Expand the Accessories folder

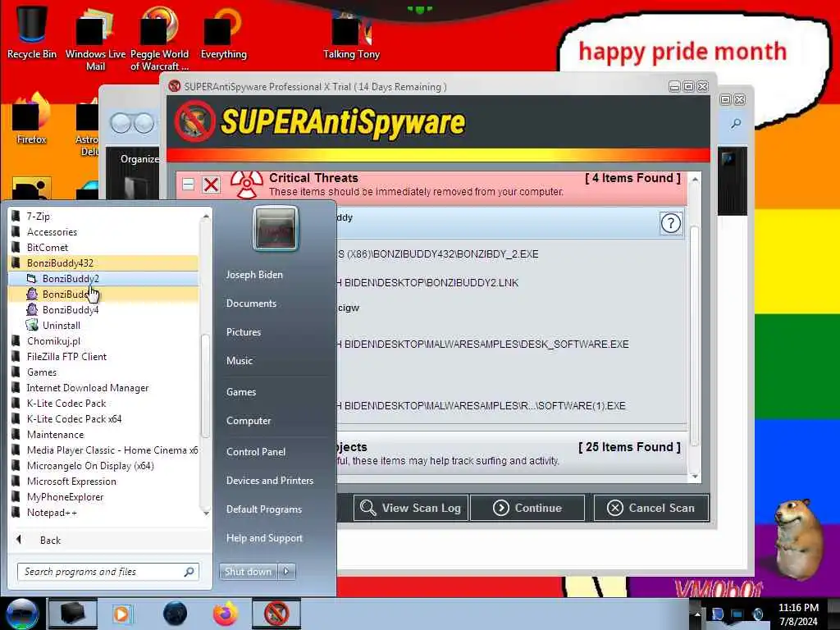pyautogui.click(x=103, y=232)
